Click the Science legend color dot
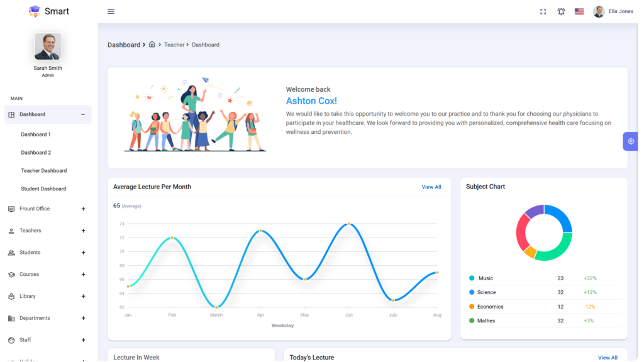Viewport: 644px width, 362px height. [472, 292]
